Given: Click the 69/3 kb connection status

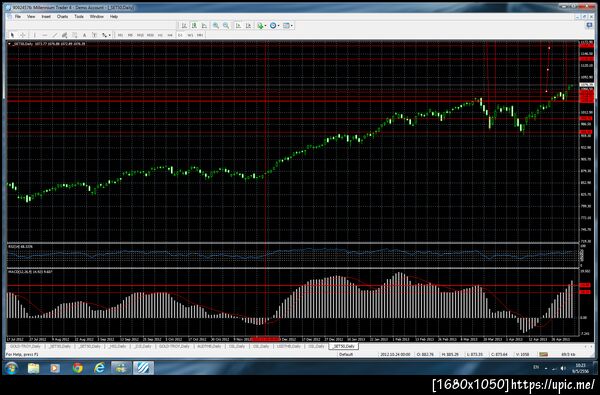Looking at the screenshot, I should [x=568, y=354].
